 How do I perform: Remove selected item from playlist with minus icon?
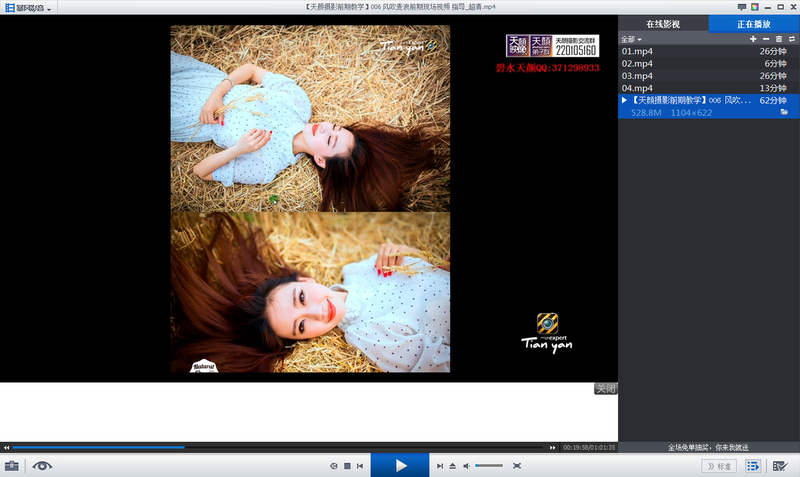coord(766,39)
